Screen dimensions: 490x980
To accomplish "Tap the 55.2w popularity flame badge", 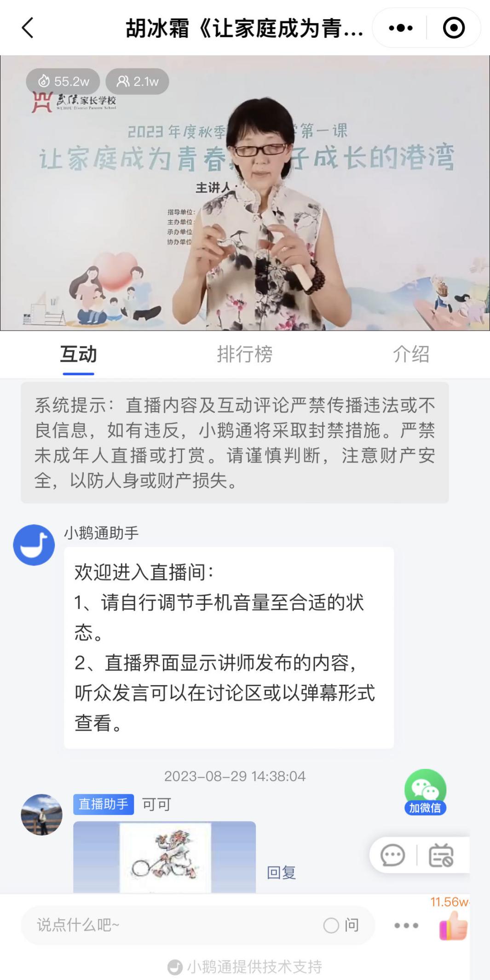I will (x=63, y=81).
